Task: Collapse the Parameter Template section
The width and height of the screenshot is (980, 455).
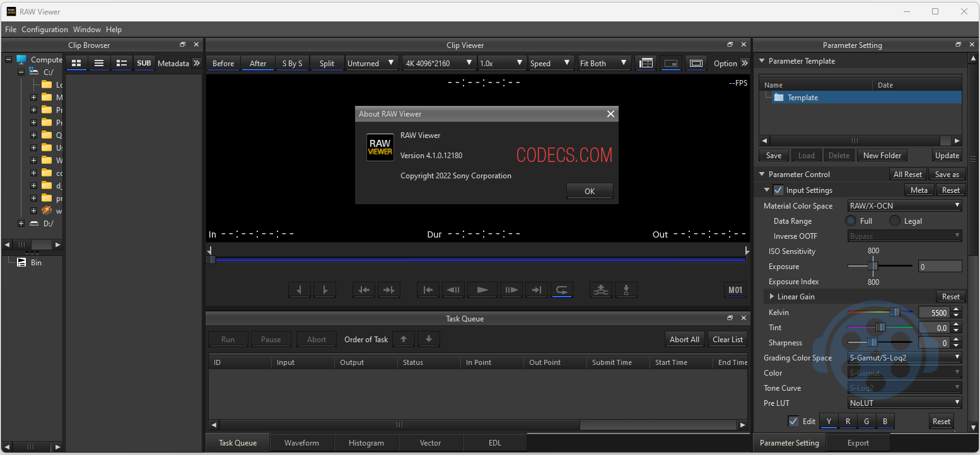Action: point(761,61)
